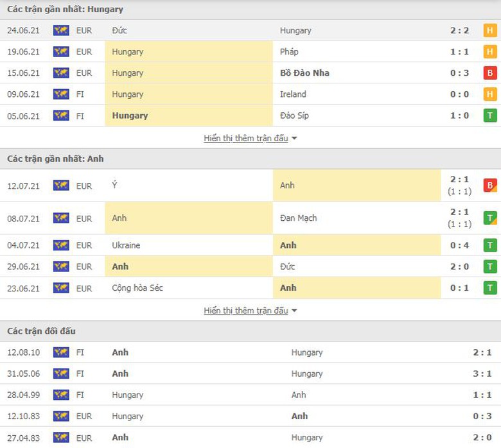Click the dropdown arrow under the Hungary matches list
Screen dimensions: 501x448
(x=294, y=139)
